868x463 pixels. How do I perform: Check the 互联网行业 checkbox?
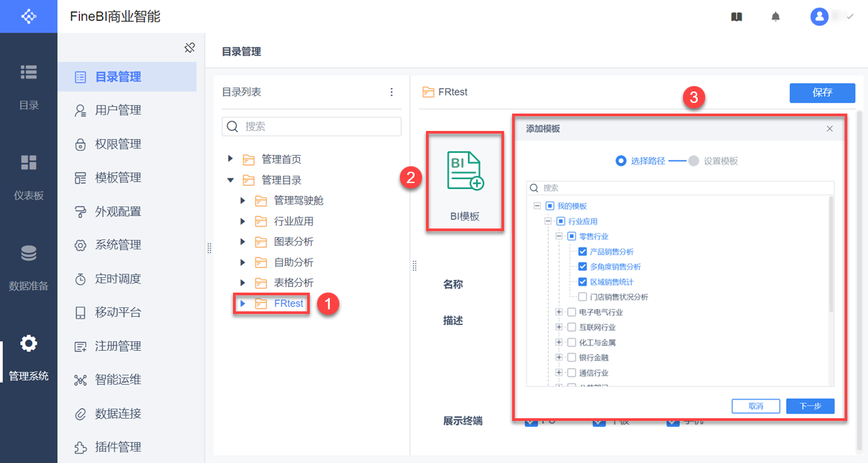(571, 327)
